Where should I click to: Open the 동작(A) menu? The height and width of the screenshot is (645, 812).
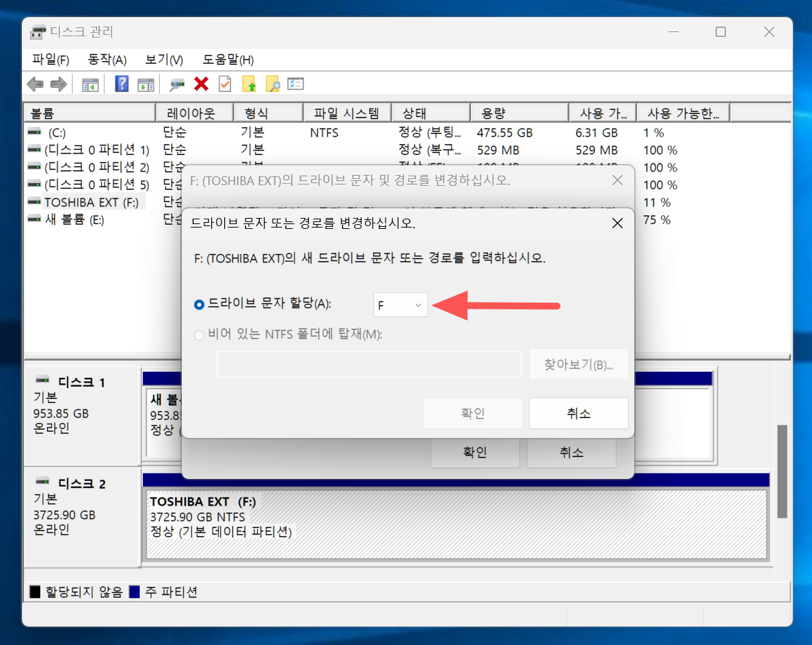click(107, 59)
